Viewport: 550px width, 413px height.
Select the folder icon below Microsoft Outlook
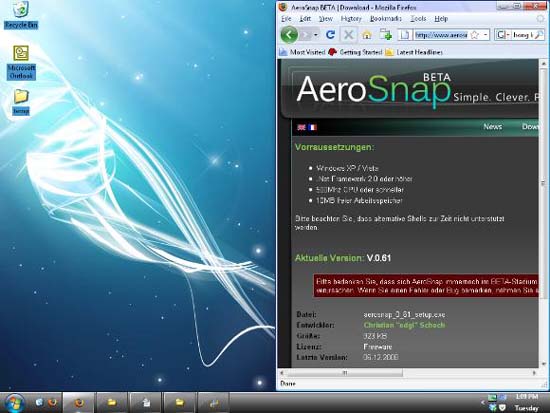click(x=21, y=102)
